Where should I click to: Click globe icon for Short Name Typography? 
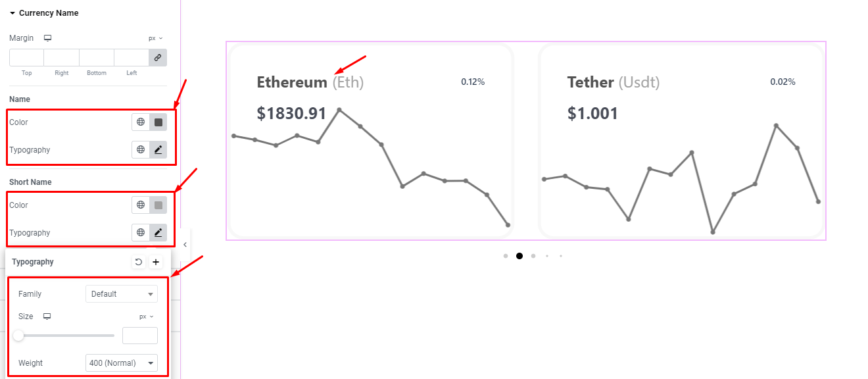(x=141, y=233)
